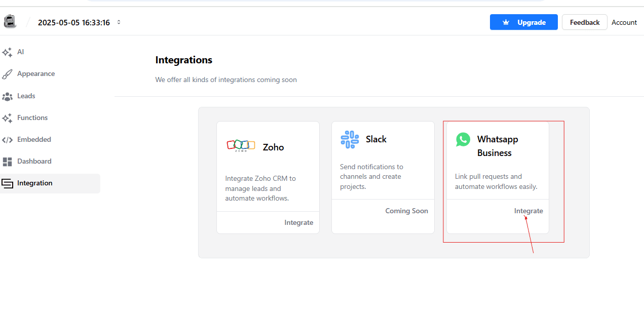Click the Zoho logo icon
Viewport: 644px width, 313px height.
241,145
